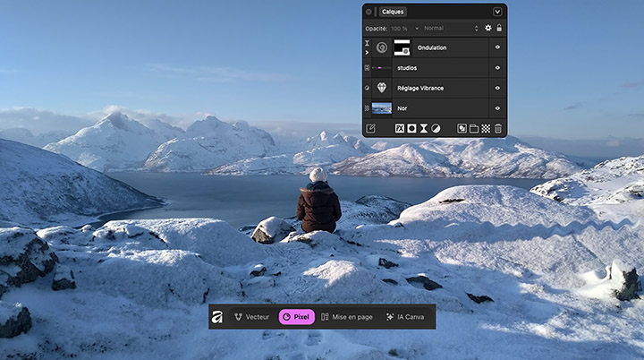Hide the Ondulation layer
Image resolution: width=644 pixels, height=360 pixels.
(x=497, y=47)
